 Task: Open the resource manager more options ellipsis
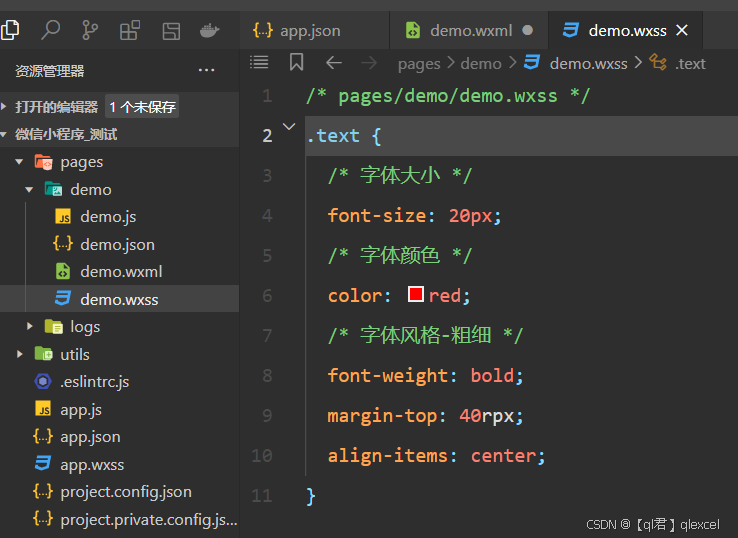pos(206,71)
